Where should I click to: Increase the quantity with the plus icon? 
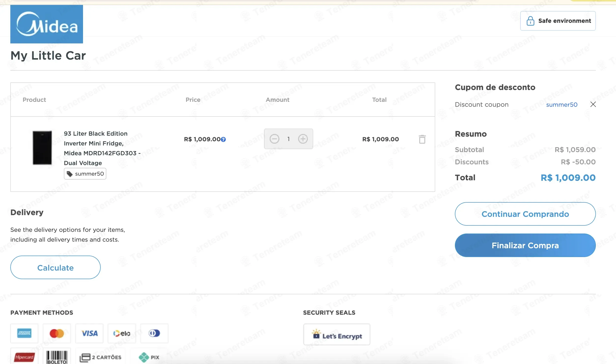[x=303, y=139]
